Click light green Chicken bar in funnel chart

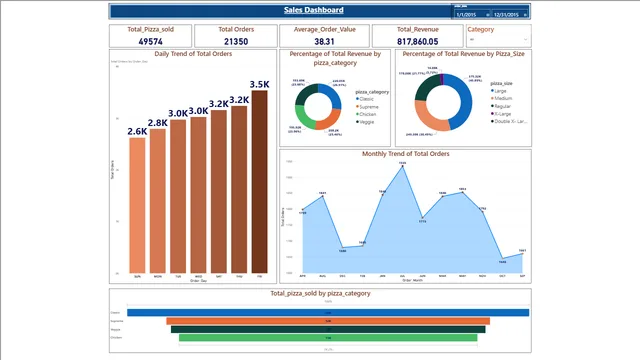tap(328, 338)
